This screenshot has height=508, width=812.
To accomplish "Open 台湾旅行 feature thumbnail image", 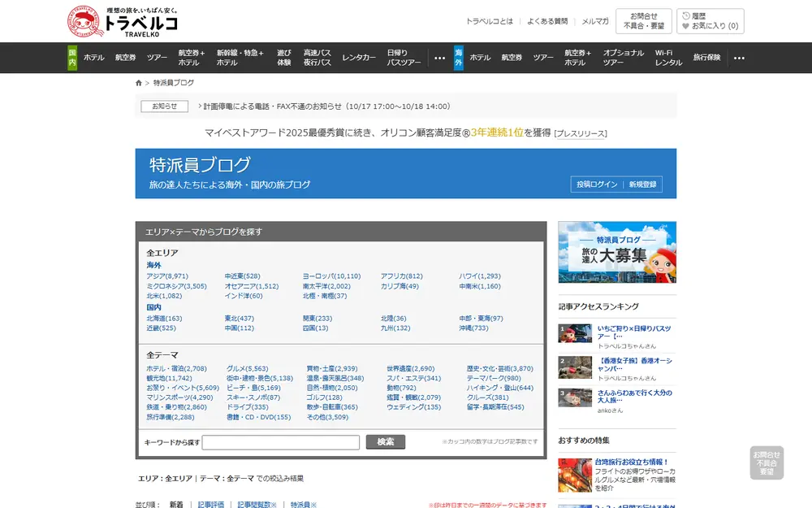I will tap(575, 475).
